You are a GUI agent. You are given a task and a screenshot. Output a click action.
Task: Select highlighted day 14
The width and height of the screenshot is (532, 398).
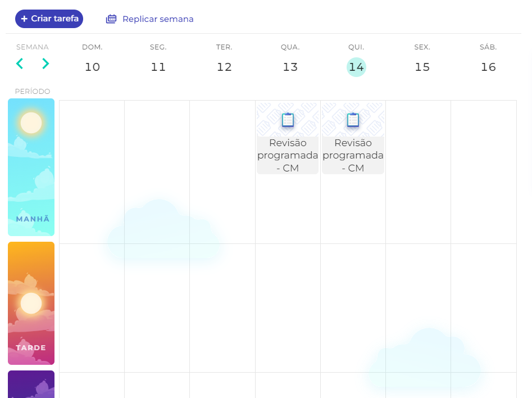(356, 67)
